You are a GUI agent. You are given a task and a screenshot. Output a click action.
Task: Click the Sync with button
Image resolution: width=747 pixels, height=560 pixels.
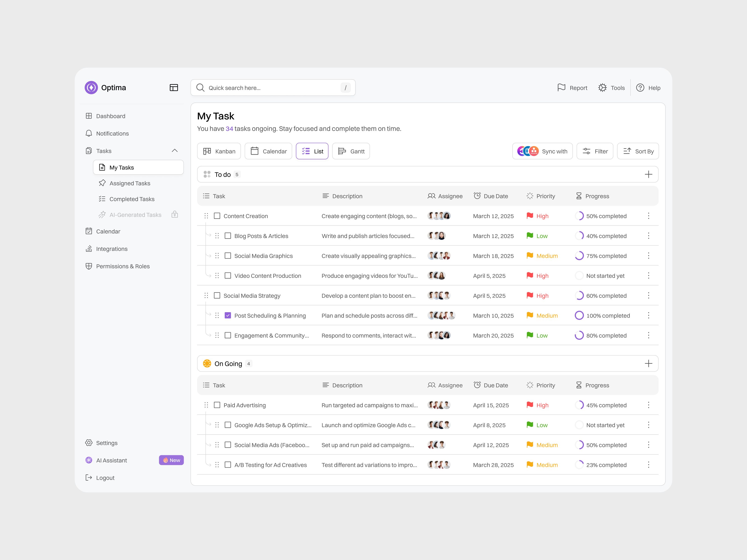[542, 151]
